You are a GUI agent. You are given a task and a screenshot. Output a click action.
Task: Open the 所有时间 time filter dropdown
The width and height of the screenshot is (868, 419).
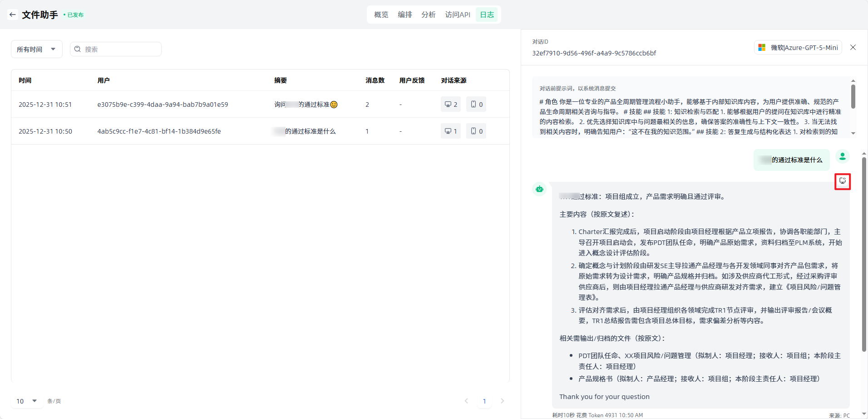coord(36,49)
